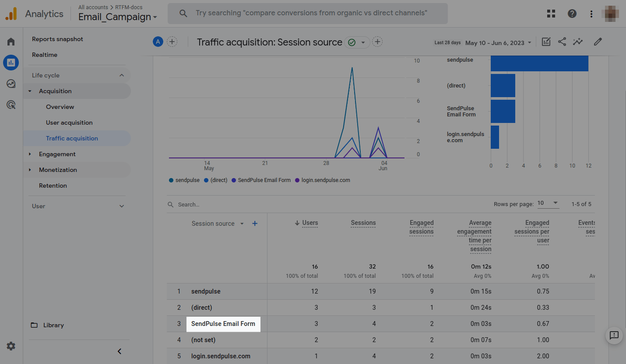Open the Explore icon in left rail
The height and width of the screenshot is (364, 626).
(x=11, y=84)
